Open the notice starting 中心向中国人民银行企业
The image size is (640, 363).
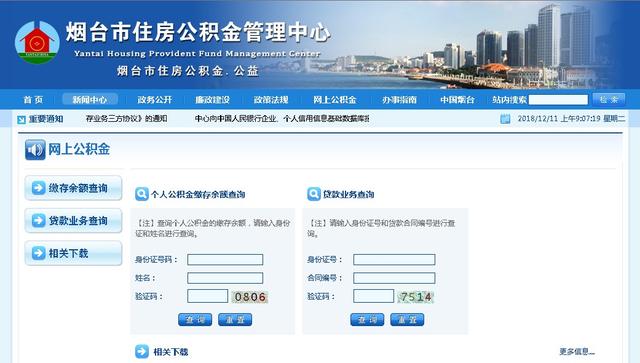coord(282,119)
